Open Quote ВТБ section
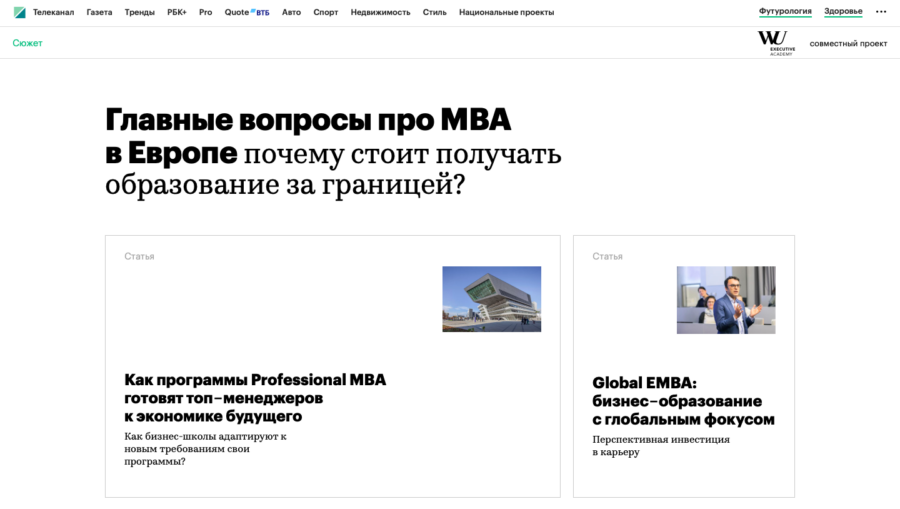The width and height of the screenshot is (900, 509). [x=247, y=12]
